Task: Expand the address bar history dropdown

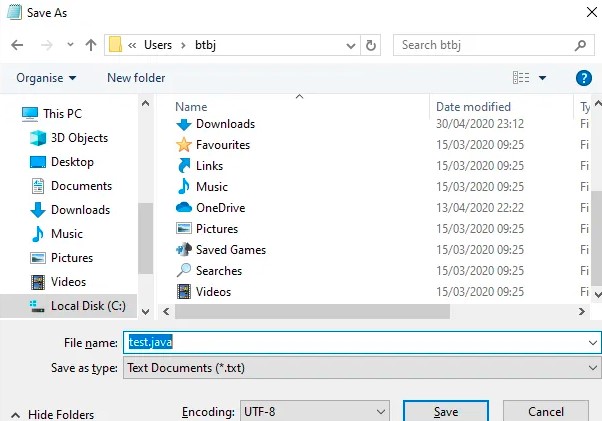Action: point(351,46)
